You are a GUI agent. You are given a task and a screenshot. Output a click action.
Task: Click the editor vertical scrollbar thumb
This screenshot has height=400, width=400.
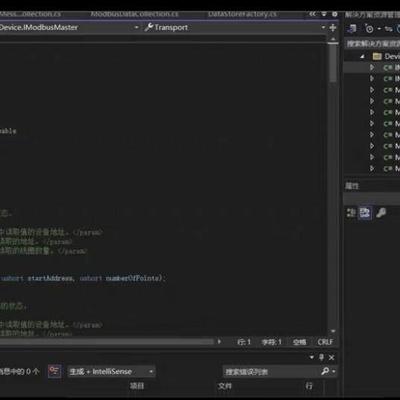coord(333,63)
